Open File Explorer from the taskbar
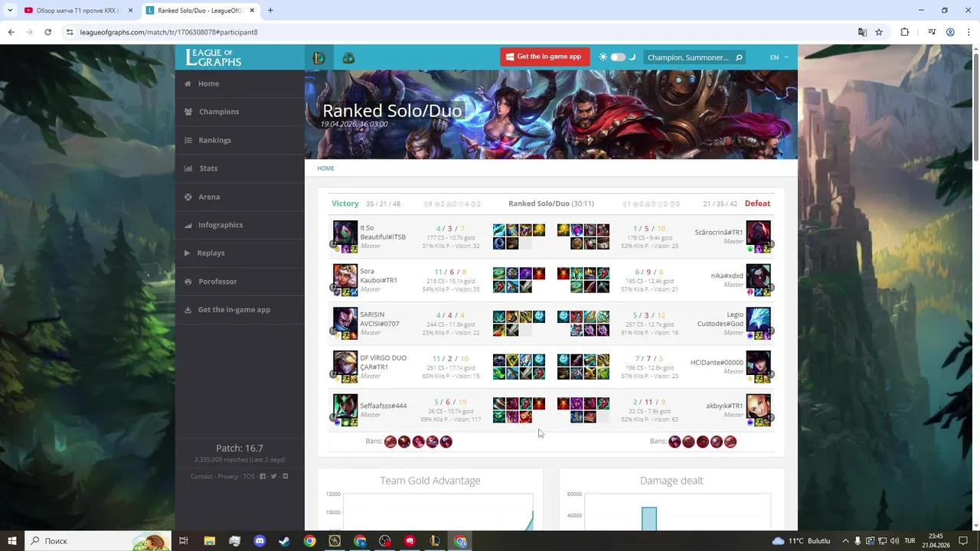Image resolution: width=980 pixels, height=551 pixels. coord(209,540)
